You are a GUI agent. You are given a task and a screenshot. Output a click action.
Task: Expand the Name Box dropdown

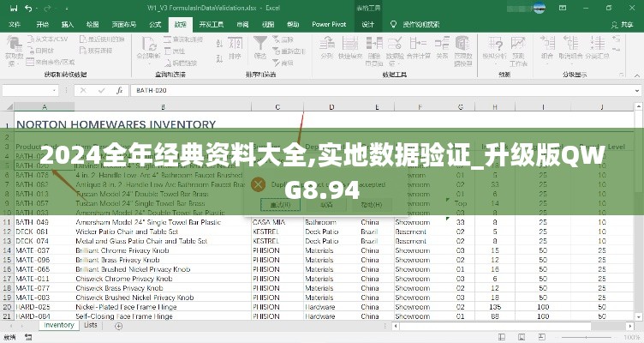[x=54, y=91]
